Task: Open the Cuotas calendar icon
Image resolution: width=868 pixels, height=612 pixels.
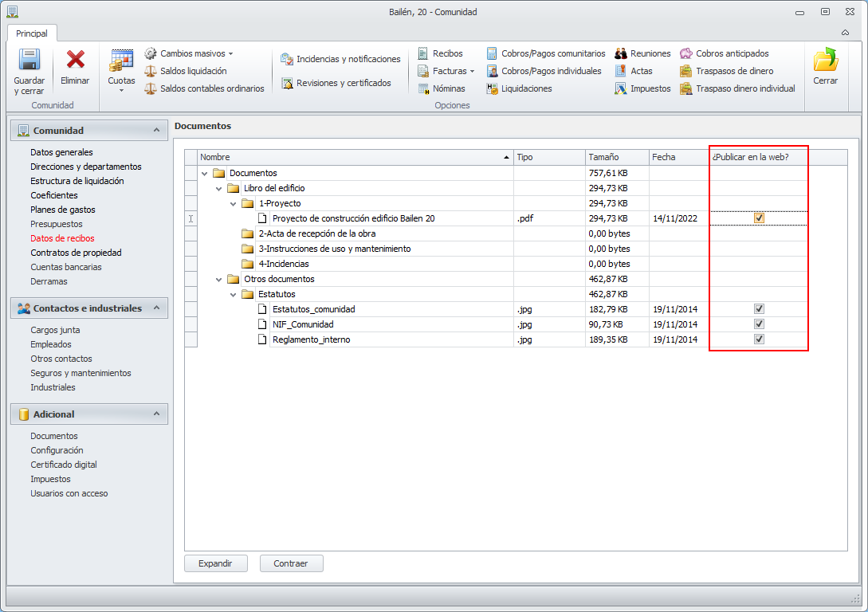Action: coord(121,61)
